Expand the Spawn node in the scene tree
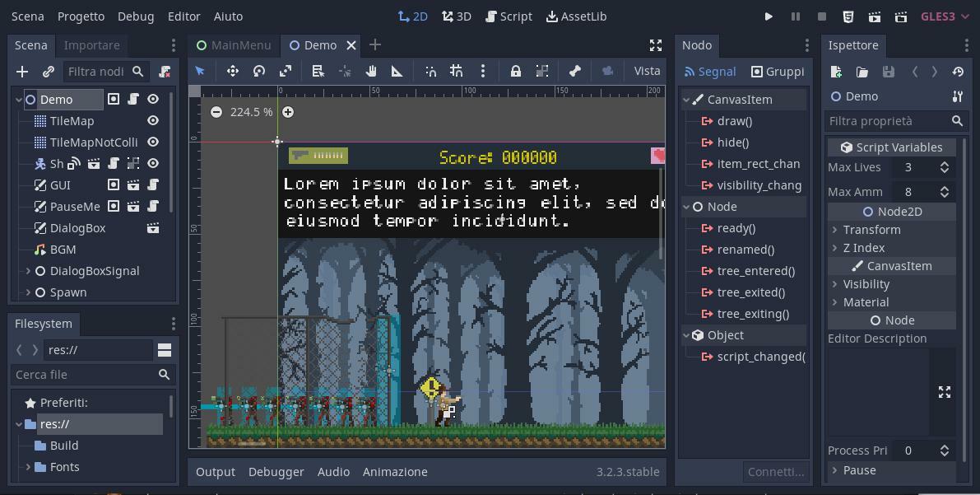Screen dimensions: 980x495 (x=26, y=292)
